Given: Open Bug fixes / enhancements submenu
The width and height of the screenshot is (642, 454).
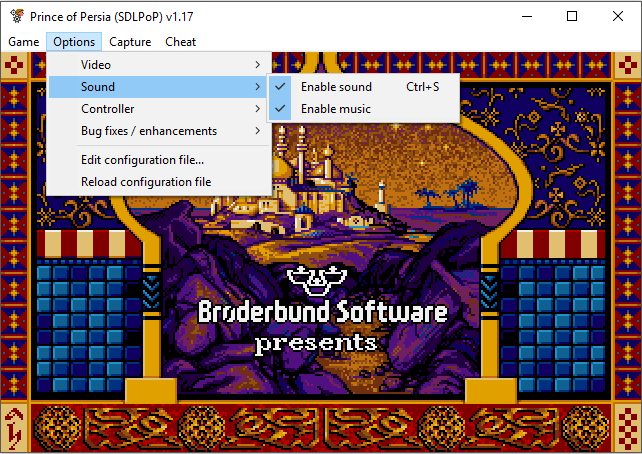Looking at the screenshot, I should coord(159,131).
